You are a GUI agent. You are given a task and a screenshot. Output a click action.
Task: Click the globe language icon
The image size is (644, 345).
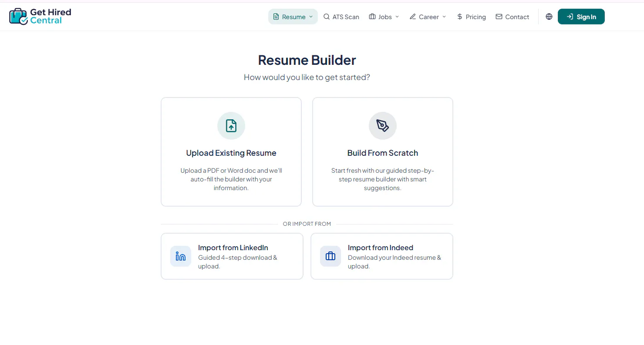click(549, 17)
